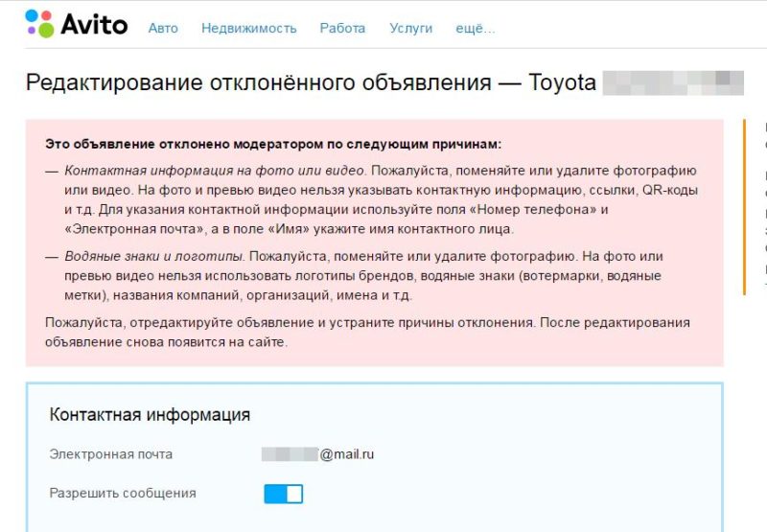Expand the ещё… more categories menu
Screen dimensions: 767x532
point(475,28)
